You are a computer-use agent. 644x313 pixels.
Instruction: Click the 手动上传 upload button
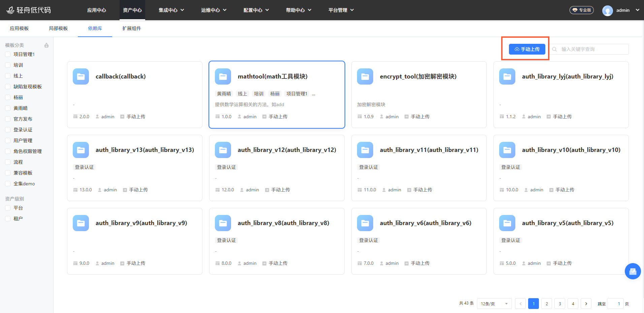pyautogui.click(x=527, y=49)
